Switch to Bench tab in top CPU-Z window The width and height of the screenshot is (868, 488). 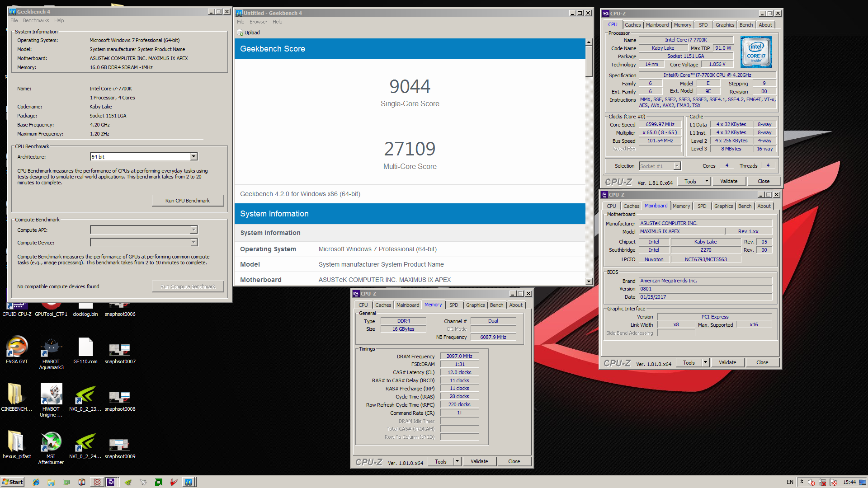coord(746,25)
